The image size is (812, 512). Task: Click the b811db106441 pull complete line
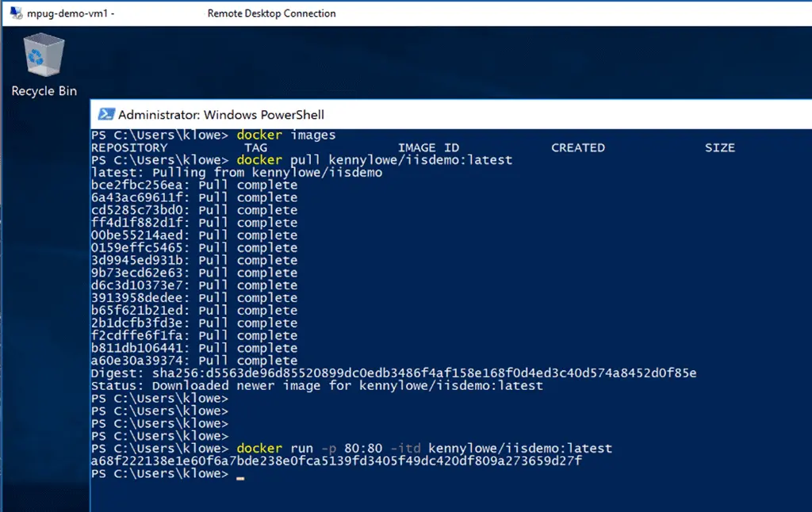pyautogui.click(x=194, y=348)
